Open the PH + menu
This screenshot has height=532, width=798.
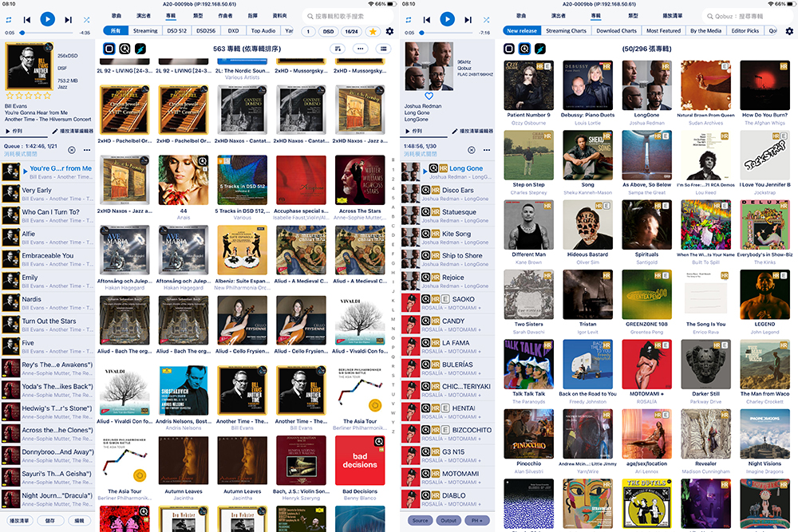coord(477,520)
